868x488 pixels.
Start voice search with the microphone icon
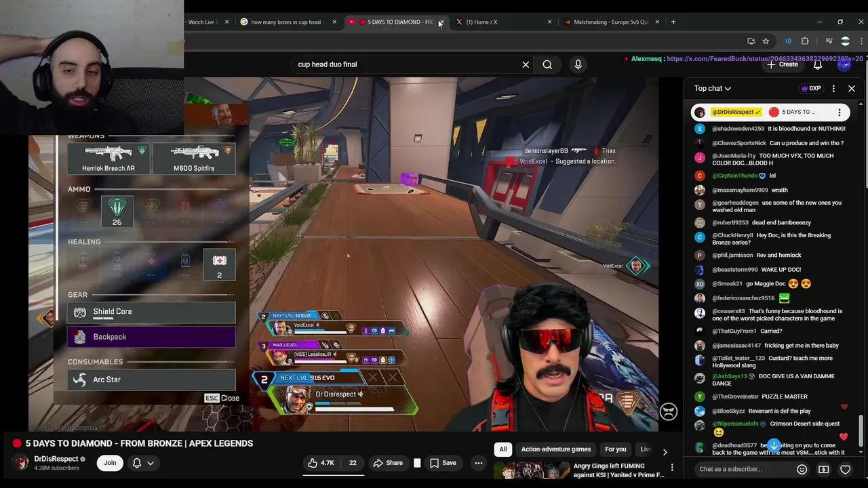click(x=578, y=64)
